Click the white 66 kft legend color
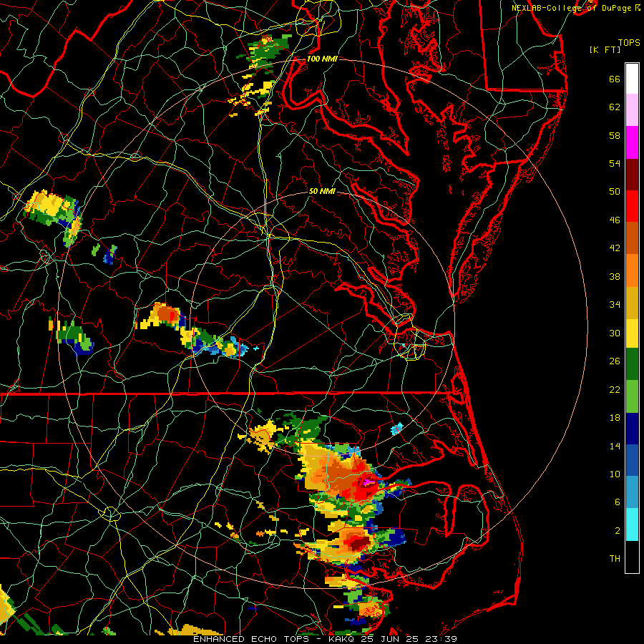 tap(632, 79)
